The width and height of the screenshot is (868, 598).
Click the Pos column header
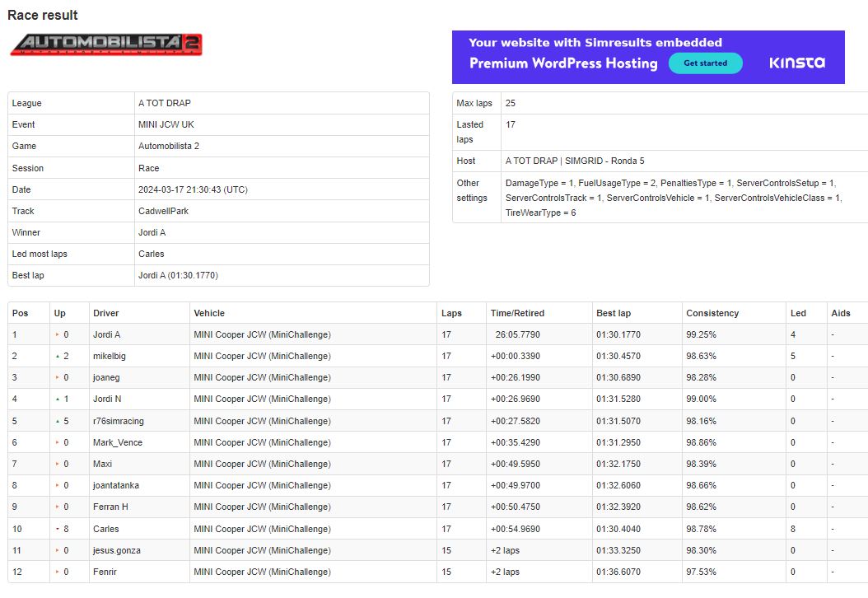point(20,313)
